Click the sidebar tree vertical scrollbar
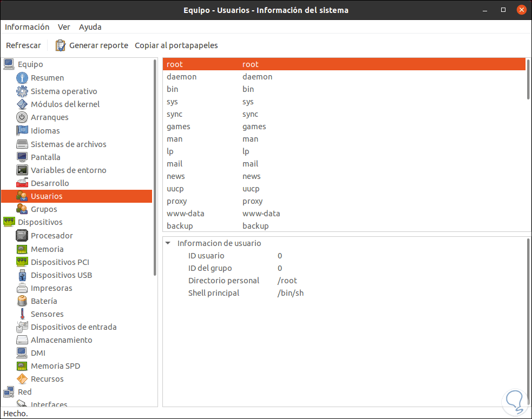532x419 pixels. [155, 168]
